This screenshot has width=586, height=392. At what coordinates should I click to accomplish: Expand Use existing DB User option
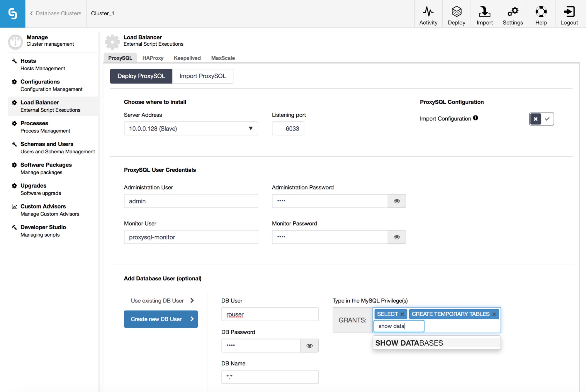click(162, 301)
